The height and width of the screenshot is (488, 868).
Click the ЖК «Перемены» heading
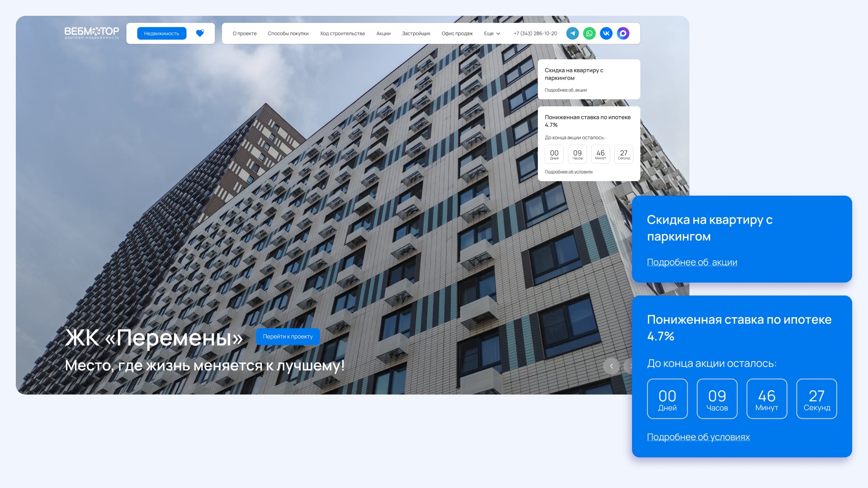click(154, 338)
